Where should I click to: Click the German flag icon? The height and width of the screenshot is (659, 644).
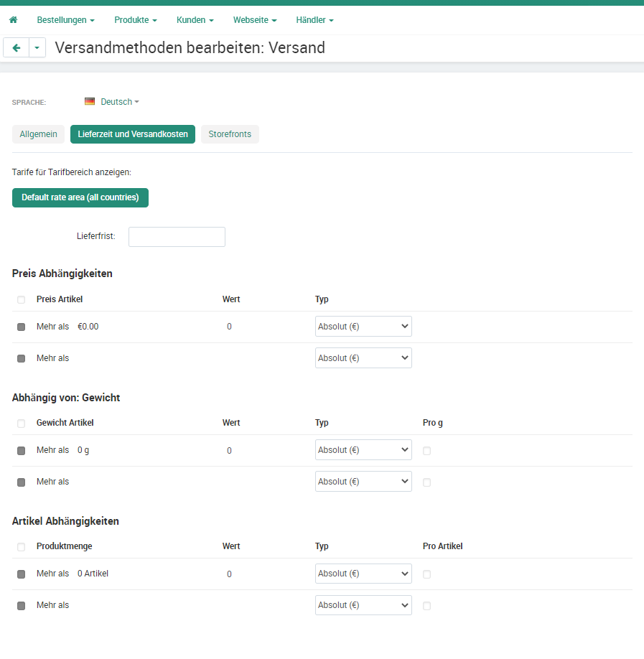[90, 101]
